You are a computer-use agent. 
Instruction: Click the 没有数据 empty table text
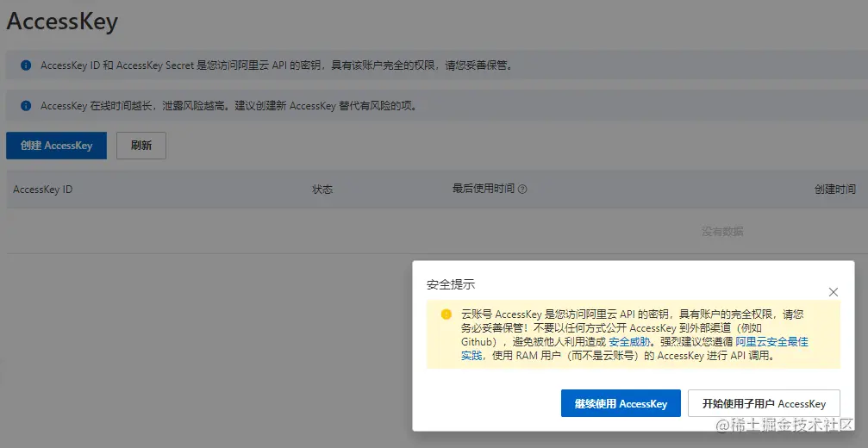point(722,231)
